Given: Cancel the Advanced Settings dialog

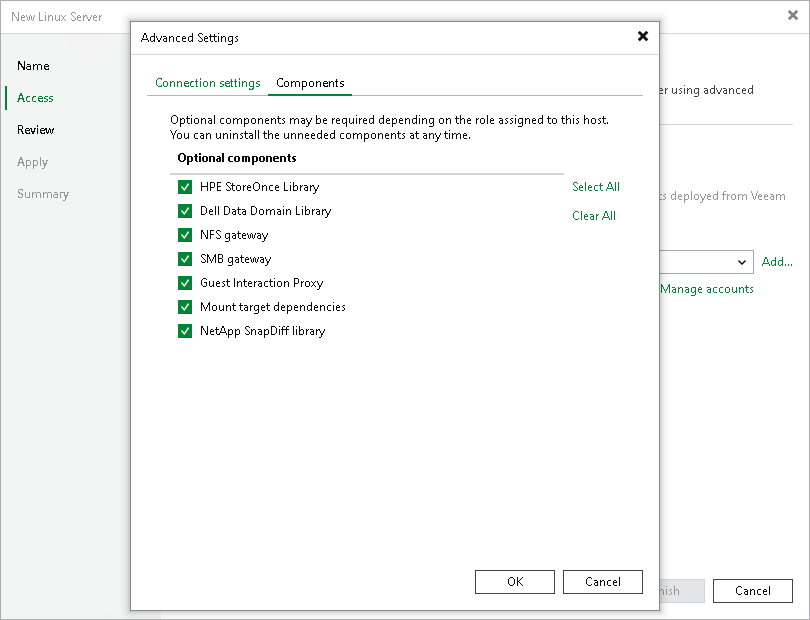Looking at the screenshot, I should 603,582.
